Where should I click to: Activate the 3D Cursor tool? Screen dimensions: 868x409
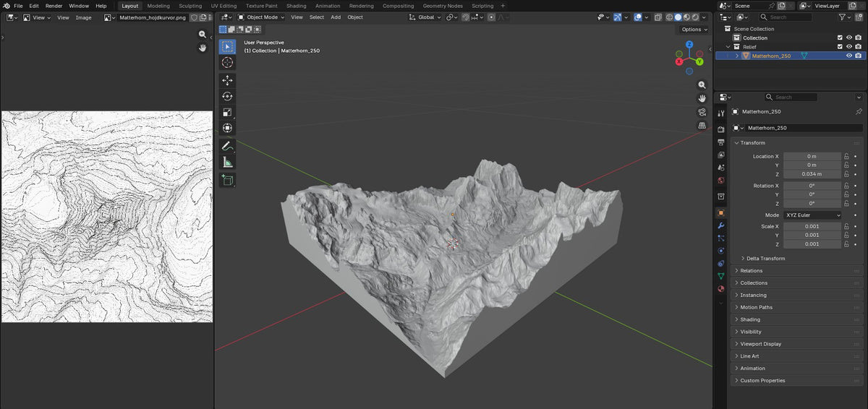click(x=228, y=63)
